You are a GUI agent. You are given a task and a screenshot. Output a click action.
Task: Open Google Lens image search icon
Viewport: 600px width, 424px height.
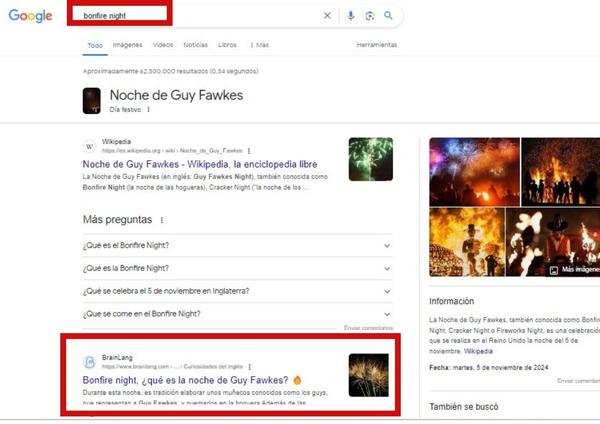tap(369, 16)
